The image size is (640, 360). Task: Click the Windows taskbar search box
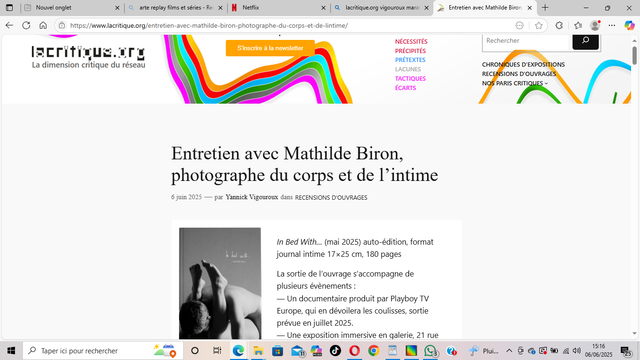[102, 351]
